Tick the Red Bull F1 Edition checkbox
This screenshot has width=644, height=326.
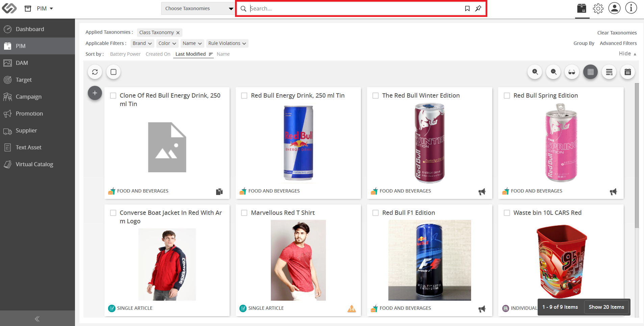(x=376, y=213)
